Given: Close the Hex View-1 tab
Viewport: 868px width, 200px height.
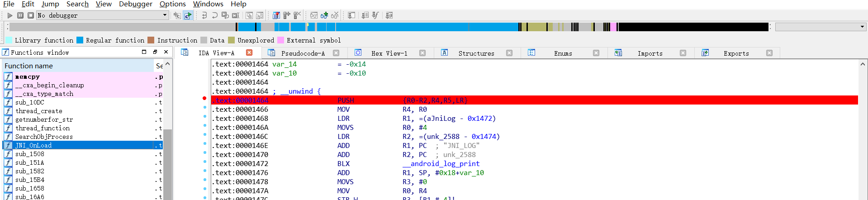Looking at the screenshot, I should pyautogui.click(x=422, y=53).
